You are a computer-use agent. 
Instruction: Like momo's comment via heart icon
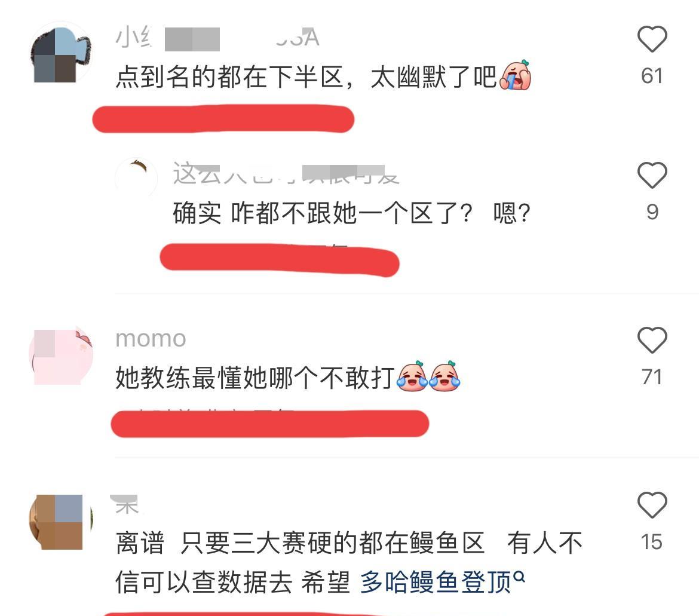(652, 340)
